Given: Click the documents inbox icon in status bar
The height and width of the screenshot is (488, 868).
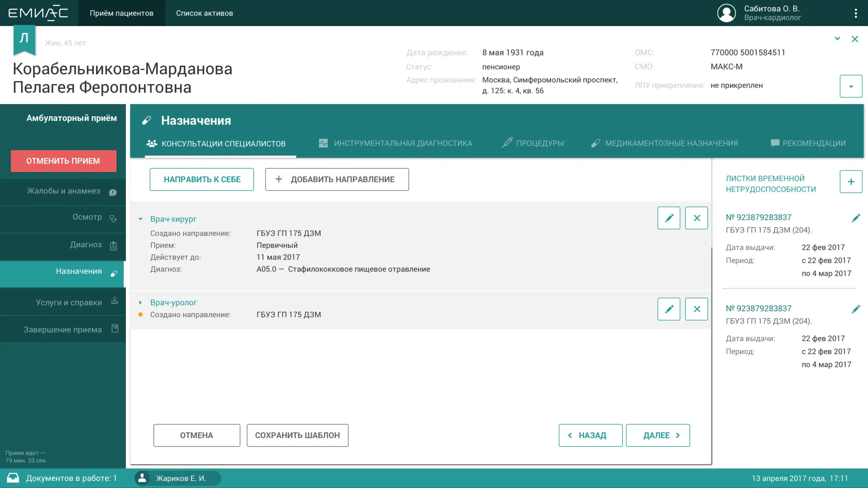Looking at the screenshot, I should coord(13,478).
